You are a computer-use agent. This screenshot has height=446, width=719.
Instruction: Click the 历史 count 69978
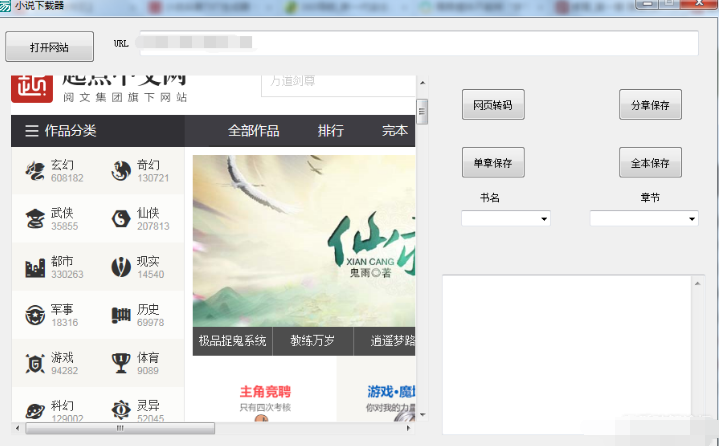click(150, 322)
